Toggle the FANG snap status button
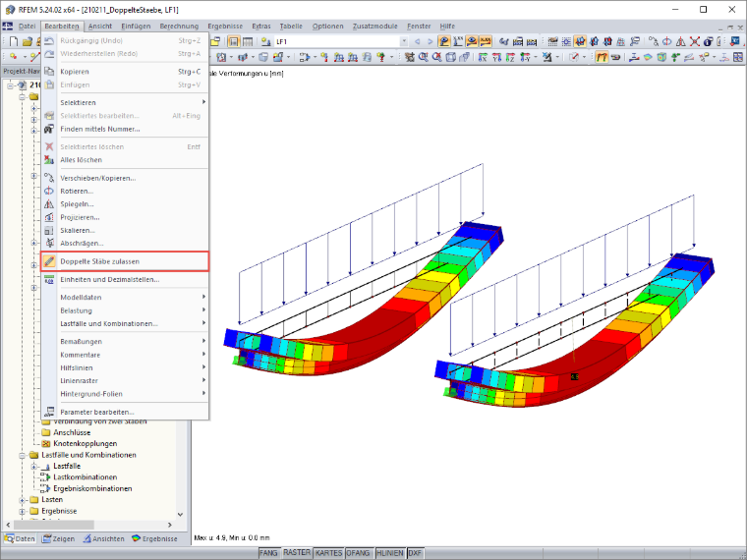 (x=268, y=553)
